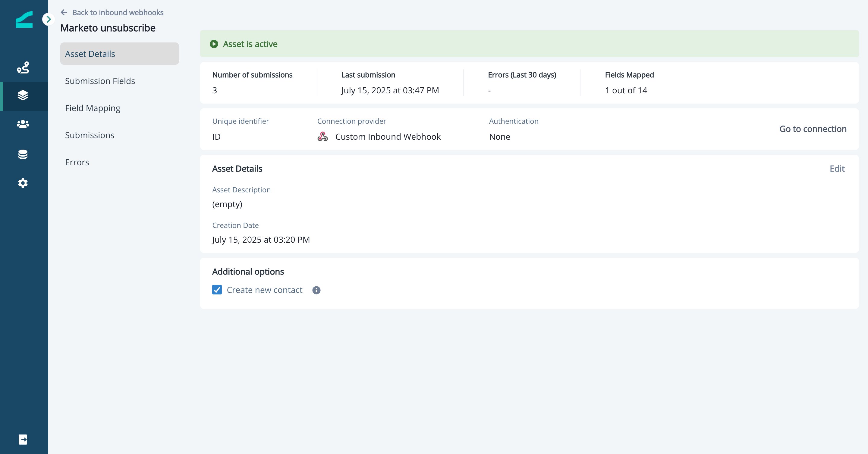Select the Asset Details tab
This screenshot has height=454, width=868.
point(120,54)
